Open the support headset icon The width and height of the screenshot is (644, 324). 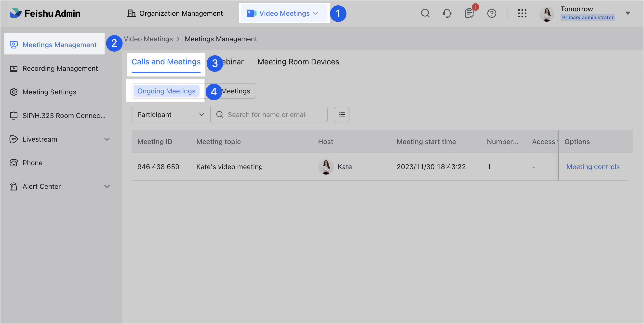pyautogui.click(x=447, y=13)
